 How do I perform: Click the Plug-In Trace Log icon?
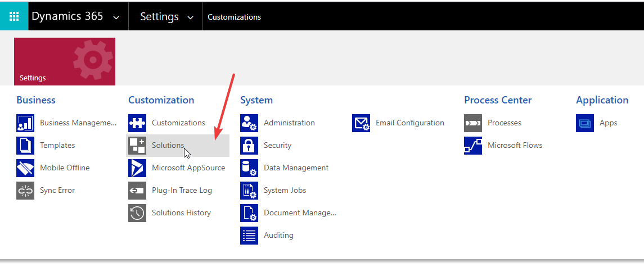pos(137,191)
